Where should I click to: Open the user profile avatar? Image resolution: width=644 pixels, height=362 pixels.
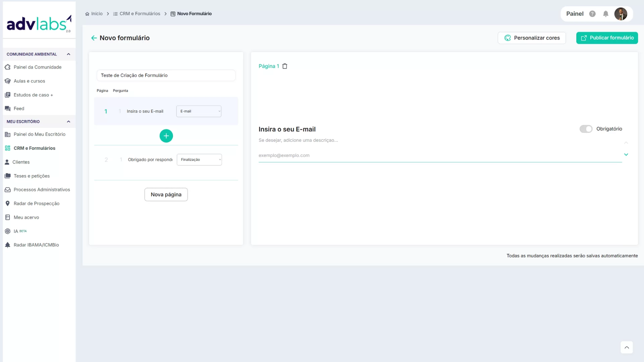(x=621, y=14)
